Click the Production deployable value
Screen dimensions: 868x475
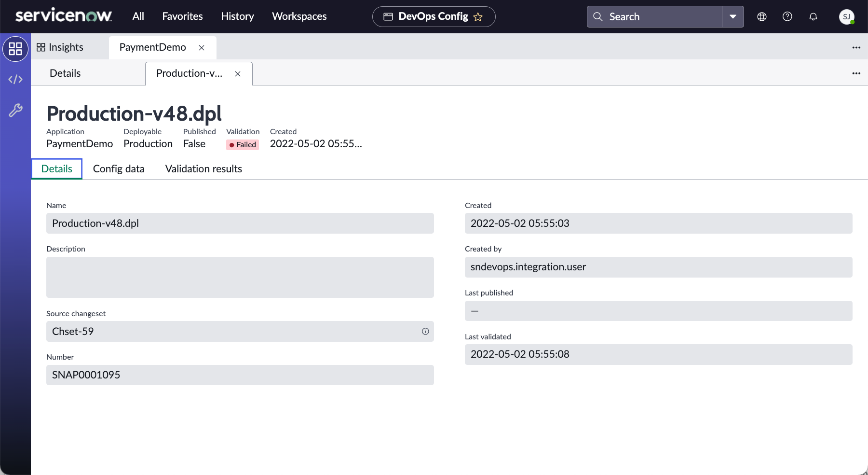(x=148, y=144)
